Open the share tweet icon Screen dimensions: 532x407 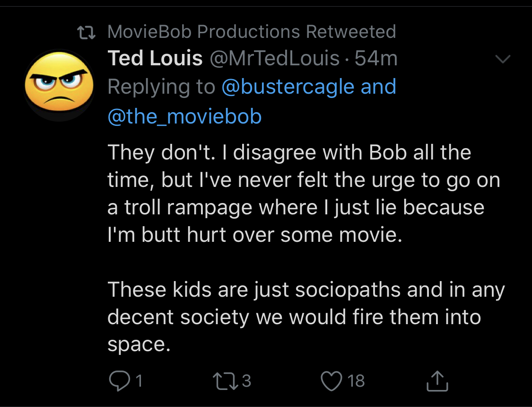437,381
